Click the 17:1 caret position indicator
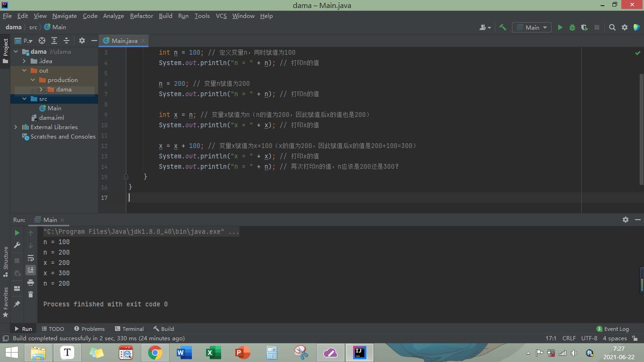644x362 pixels. pos(551,338)
